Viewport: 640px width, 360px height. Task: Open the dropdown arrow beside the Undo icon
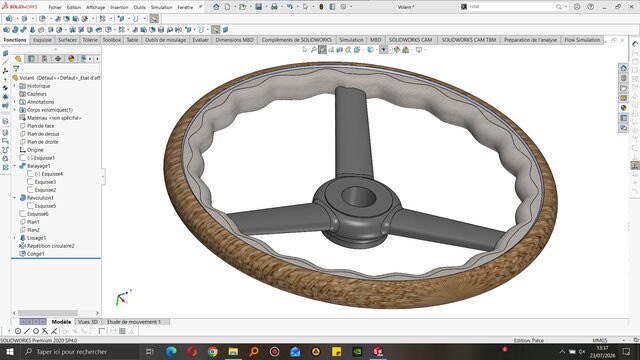click(297, 7)
